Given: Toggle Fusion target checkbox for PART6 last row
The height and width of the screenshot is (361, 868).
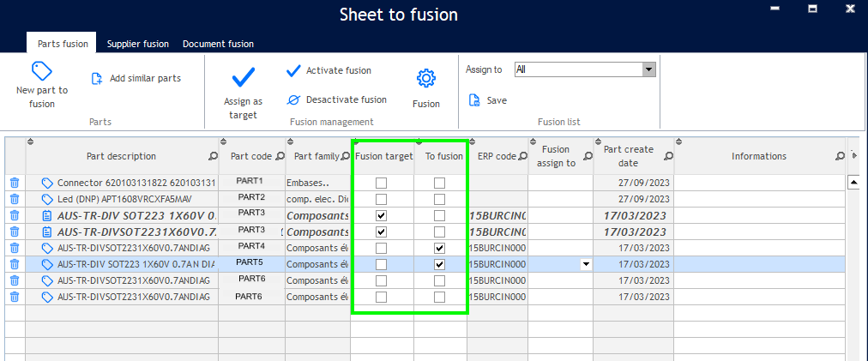Looking at the screenshot, I should point(382,297).
